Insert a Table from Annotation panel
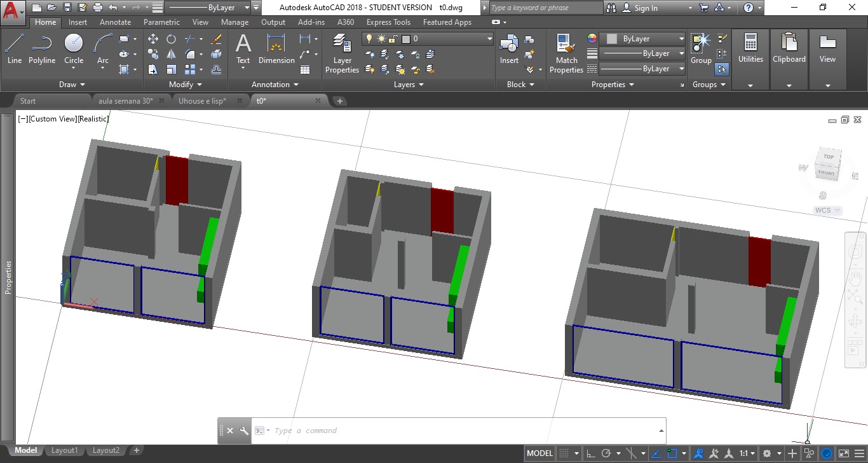This screenshot has width=868, height=463. click(x=305, y=69)
